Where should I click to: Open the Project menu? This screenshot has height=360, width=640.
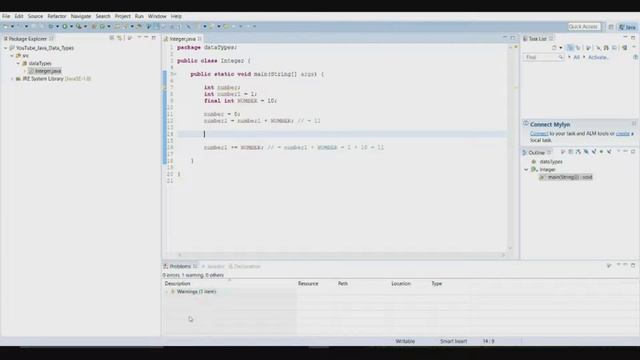(122, 16)
